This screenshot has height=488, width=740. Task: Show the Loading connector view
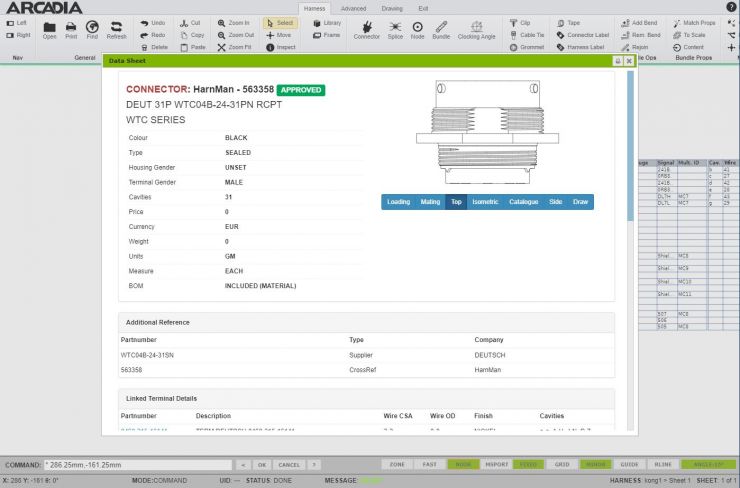(398, 202)
